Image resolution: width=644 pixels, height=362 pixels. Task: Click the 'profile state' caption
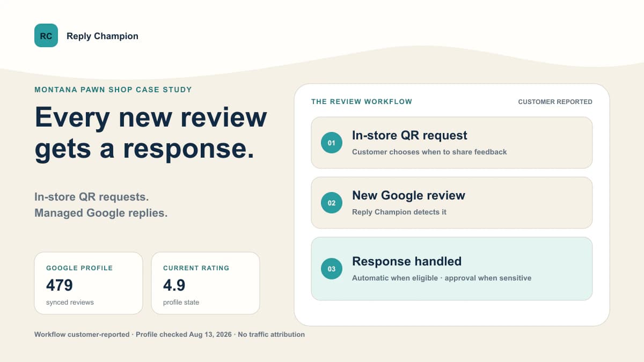click(181, 302)
